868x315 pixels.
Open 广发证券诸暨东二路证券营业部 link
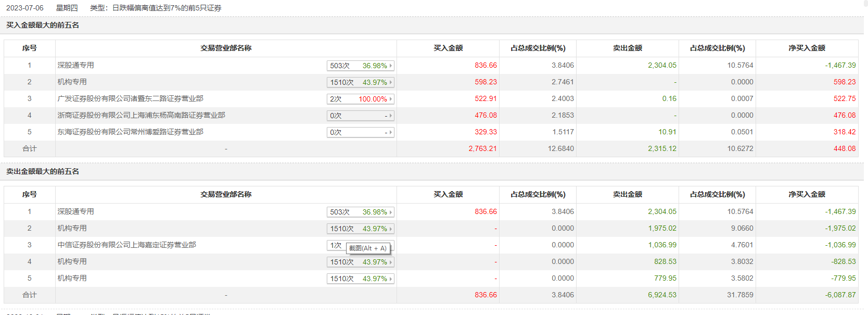pyautogui.click(x=130, y=98)
